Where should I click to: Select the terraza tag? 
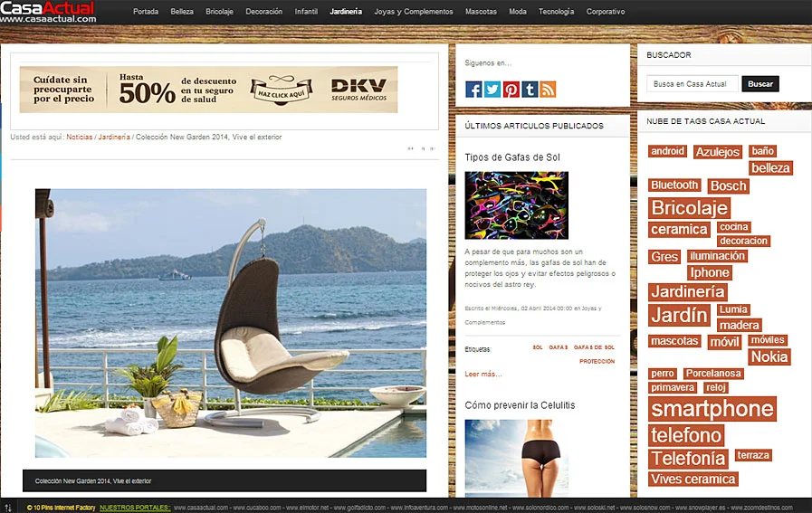(x=753, y=455)
